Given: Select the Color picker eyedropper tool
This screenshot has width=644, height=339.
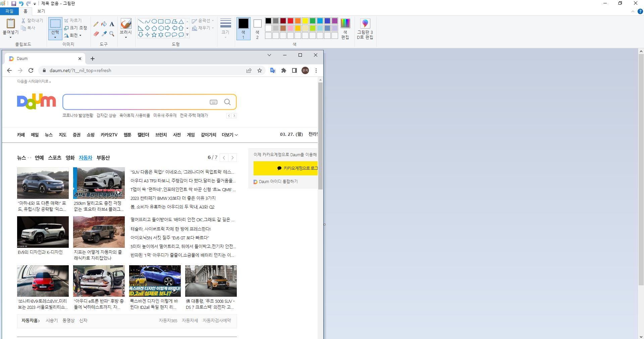Looking at the screenshot, I should click(x=104, y=34).
